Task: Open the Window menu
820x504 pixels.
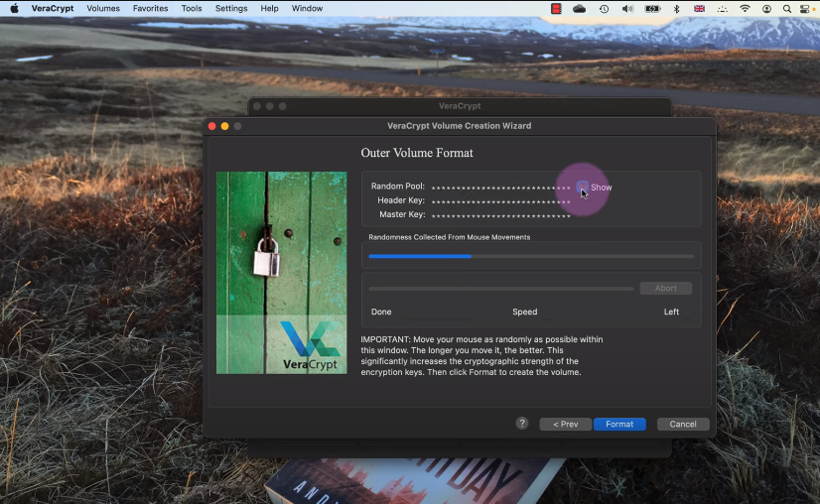Action: pos(307,8)
